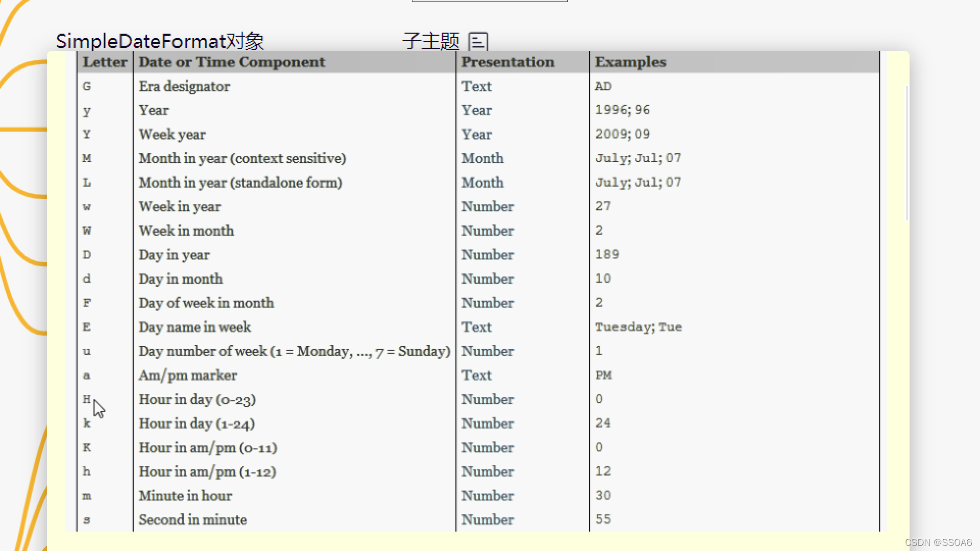
Task: Click the Letter column header
Action: (x=105, y=62)
